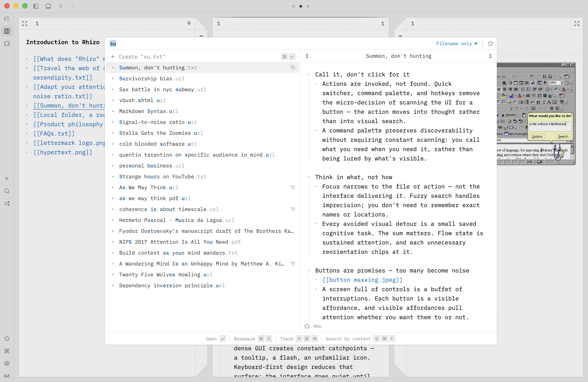Select Stella Gets the Zoomies.url result

coord(203,133)
